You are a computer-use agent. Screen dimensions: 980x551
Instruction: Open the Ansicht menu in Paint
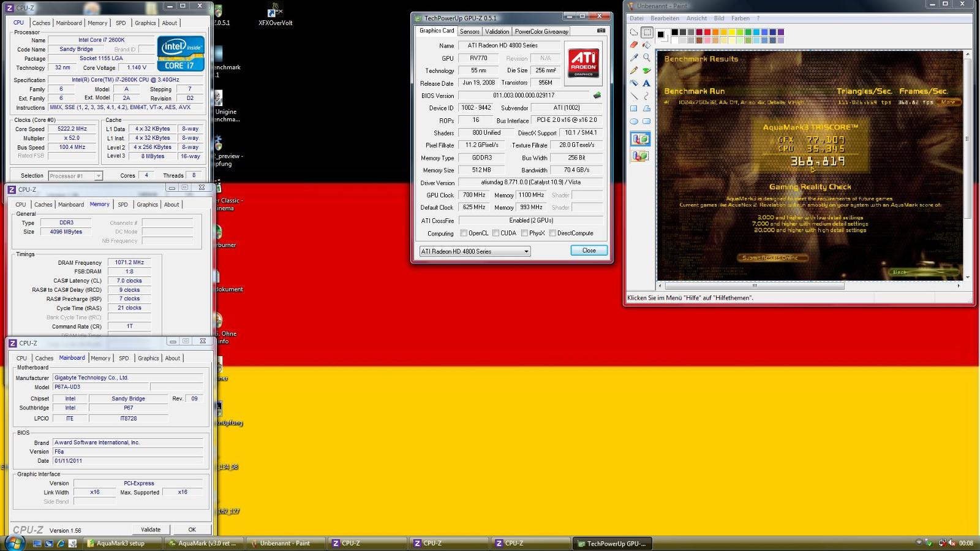click(696, 18)
